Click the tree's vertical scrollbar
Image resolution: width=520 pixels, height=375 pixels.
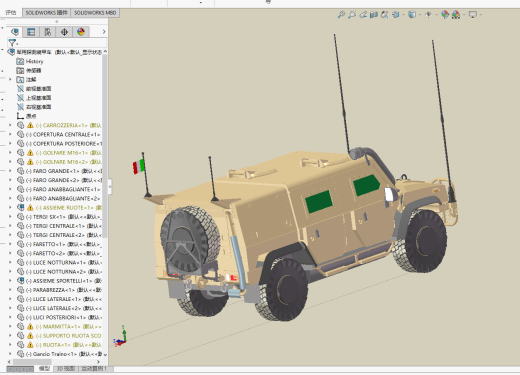[x=105, y=147]
